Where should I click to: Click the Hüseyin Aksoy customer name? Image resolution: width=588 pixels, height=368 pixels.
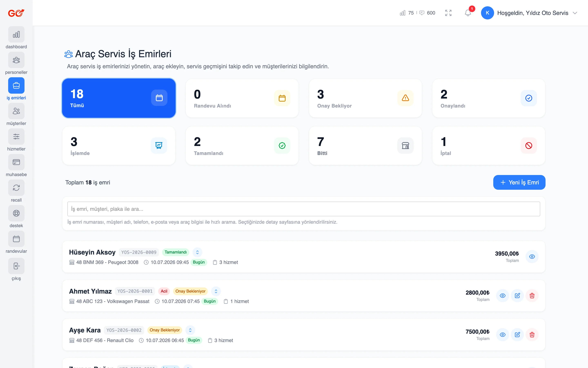[x=92, y=252]
